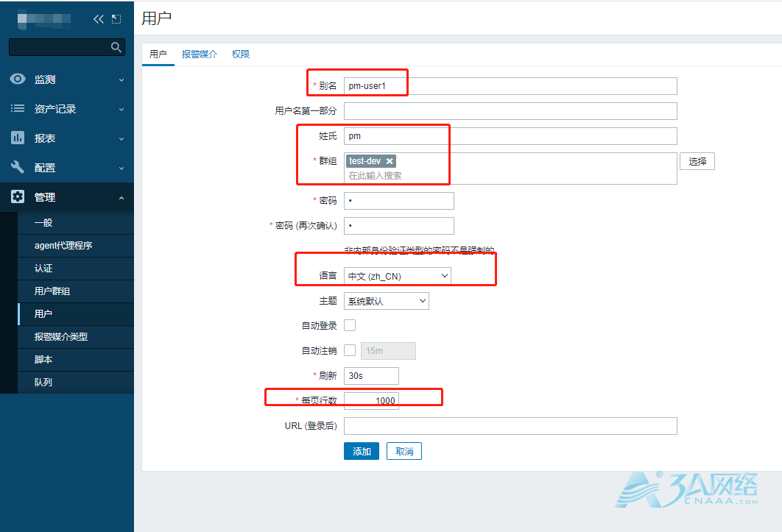The height and width of the screenshot is (532, 782).
Task: Expand the 报表 menu chevron
Action: pos(121,138)
